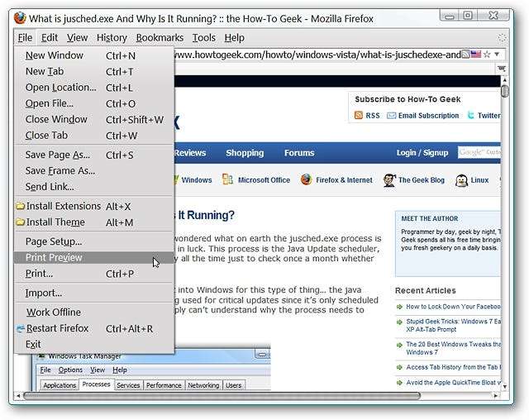Click the browser URL address field
The width and height of the screenshot is (529, 420).
pos(317,55)
